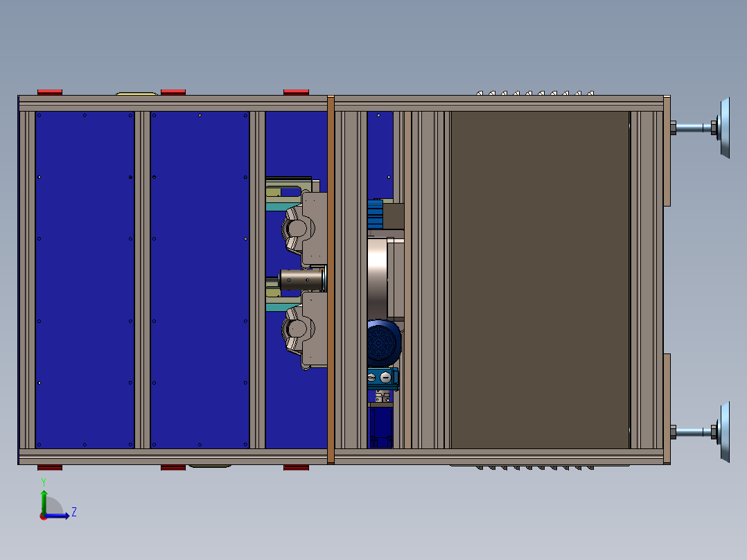
Task: Select the round blue motor fan cover
Action: 383,343
